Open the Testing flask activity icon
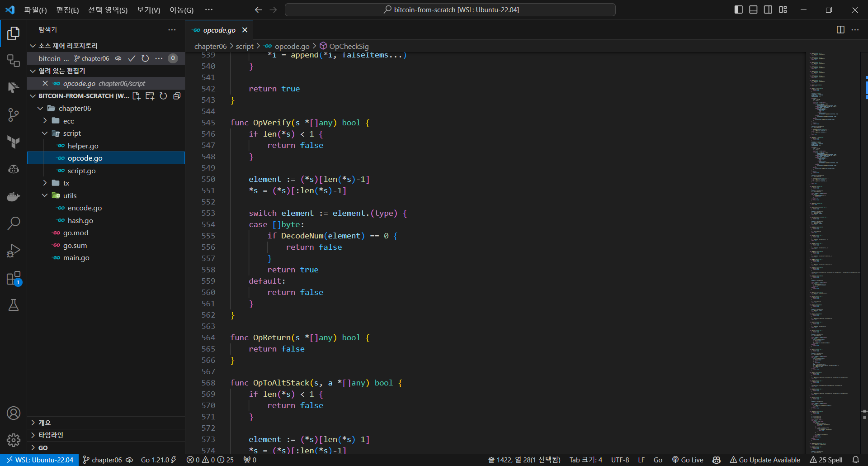The image size is (868, 466). point(14,305)
